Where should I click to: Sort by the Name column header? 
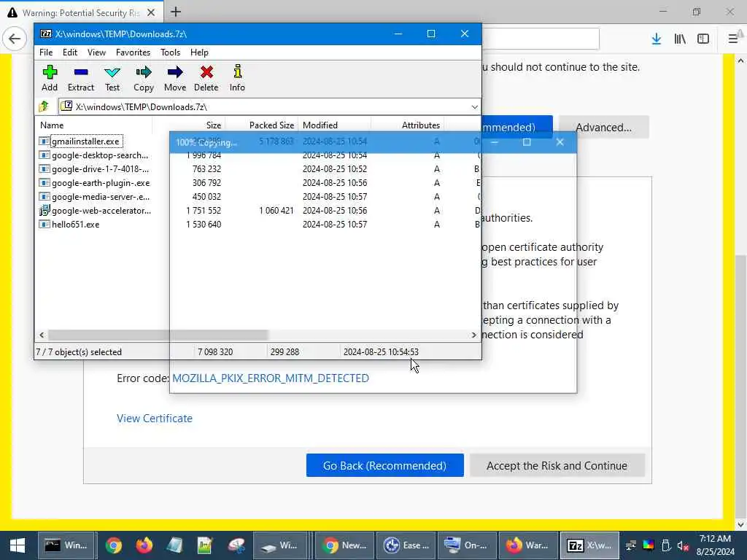point(94,125)
